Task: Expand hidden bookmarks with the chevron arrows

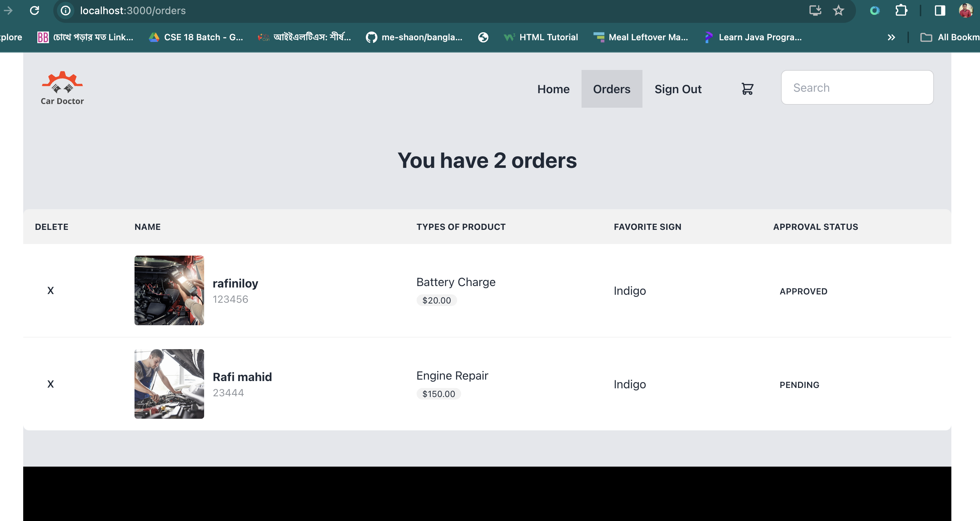Action: click(892, 37)
